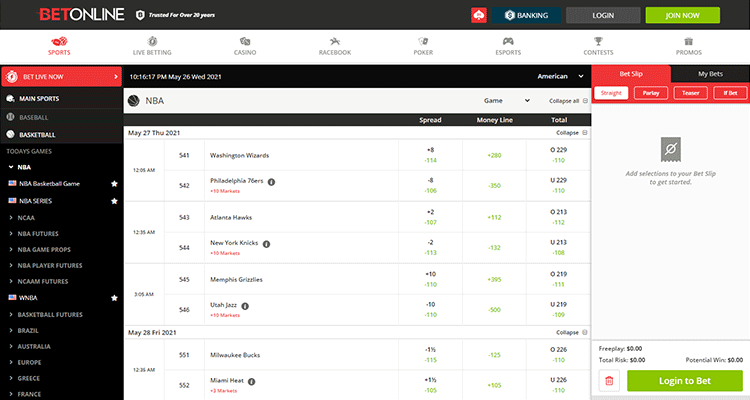Pick Milwaukee Bucks -125 money line
Viewport: 750px width, 400px height.
[494, 355]
